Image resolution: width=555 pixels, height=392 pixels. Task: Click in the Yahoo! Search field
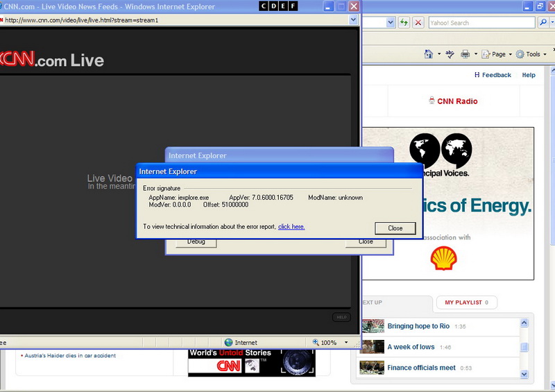(481, 23)
